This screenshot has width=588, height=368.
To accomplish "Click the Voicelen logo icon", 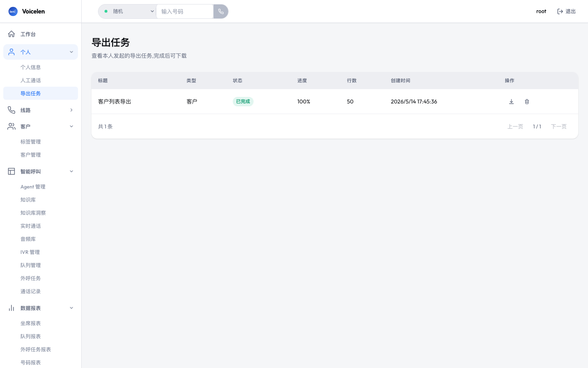I will [13, 11].
